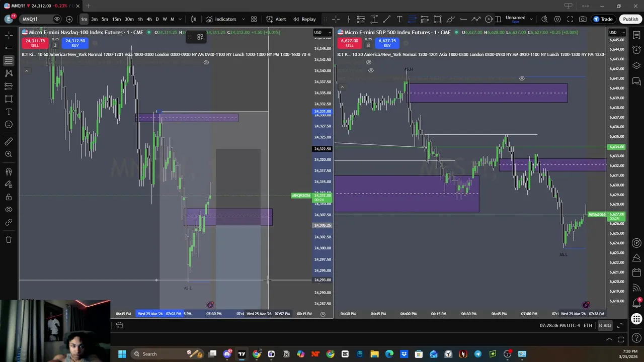
Task: Select the highlighted parallel lines tool in the favorites toolbar
Action: pyautogui.click(x=412, y=19)
